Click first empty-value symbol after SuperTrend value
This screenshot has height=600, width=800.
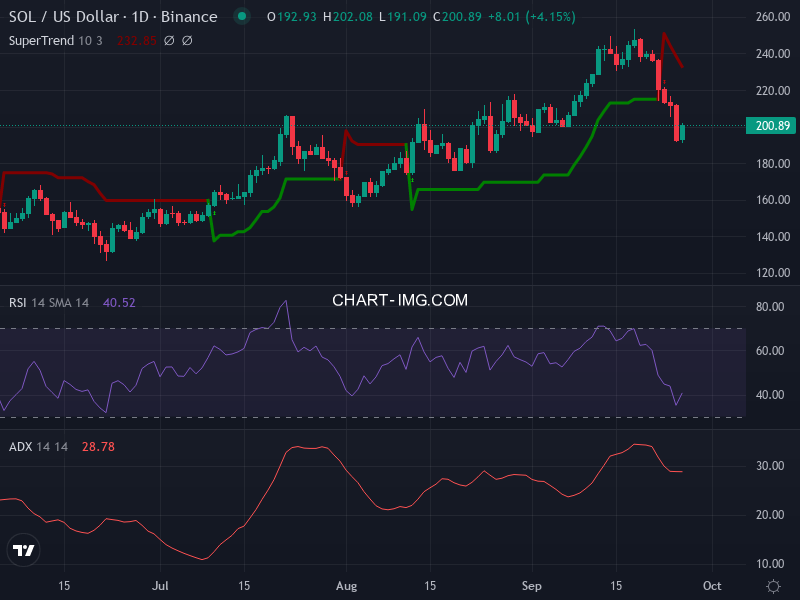click(169, 41)
